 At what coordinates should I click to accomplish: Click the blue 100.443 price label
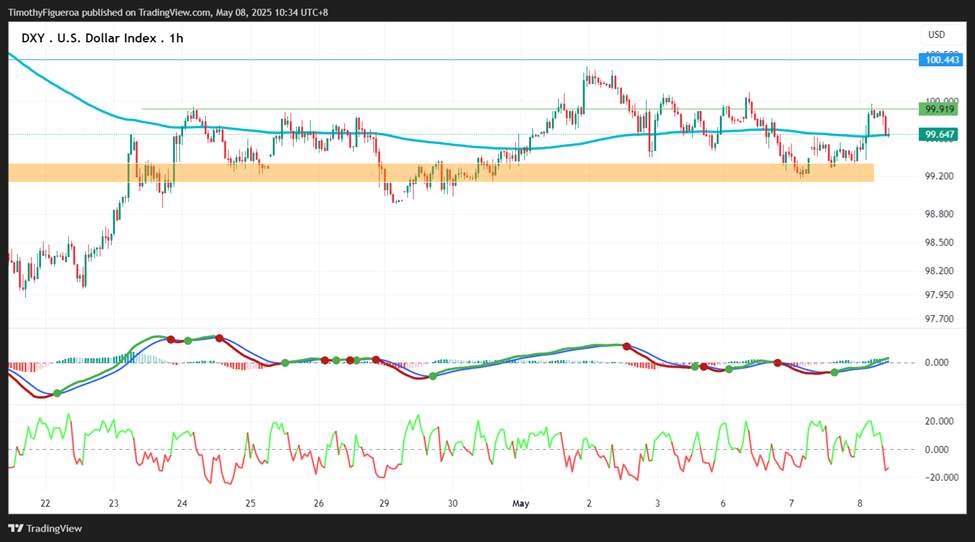(x=941, y=60)
